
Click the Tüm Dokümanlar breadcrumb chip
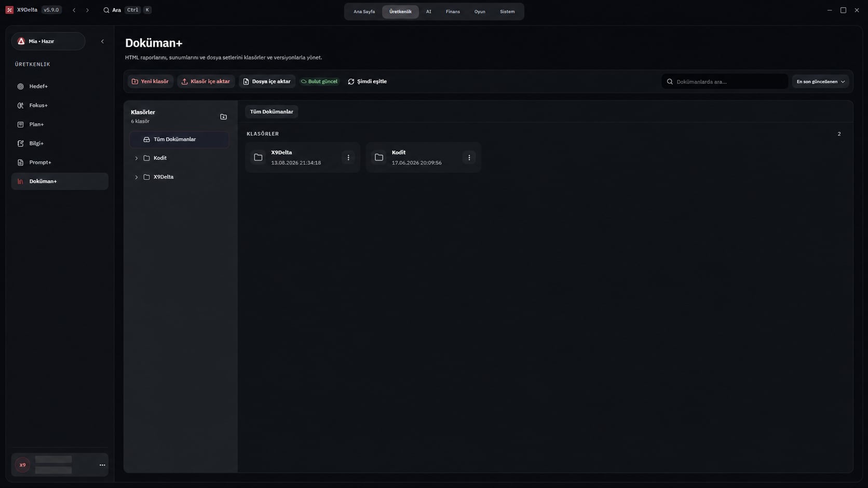(x=272, y=112)
